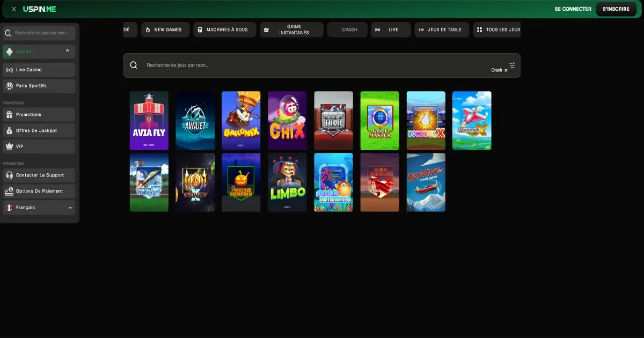
Task: Open the ChiX game
Action: tap(288, 121)
